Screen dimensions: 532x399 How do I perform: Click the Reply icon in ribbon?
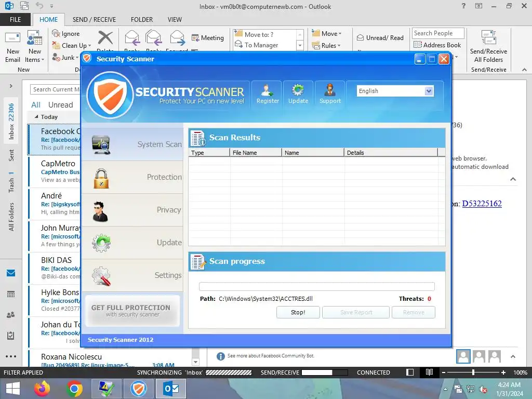[132, 38]
